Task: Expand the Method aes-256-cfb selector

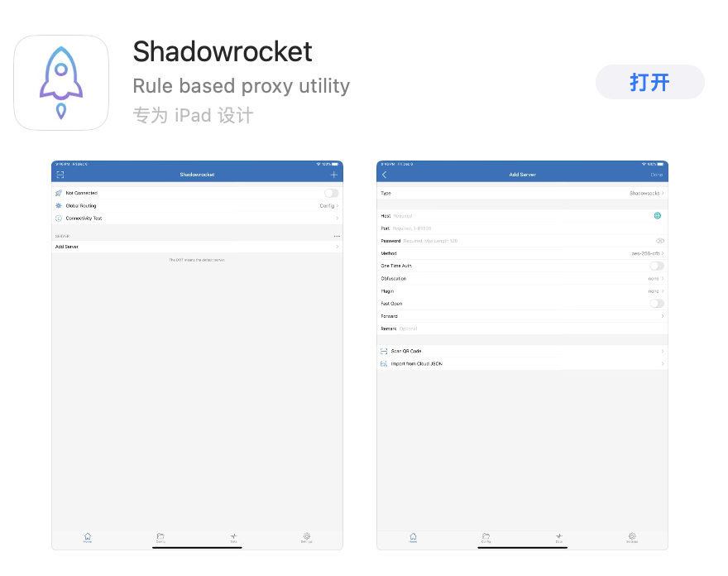Action: click(x=648, y=253)
